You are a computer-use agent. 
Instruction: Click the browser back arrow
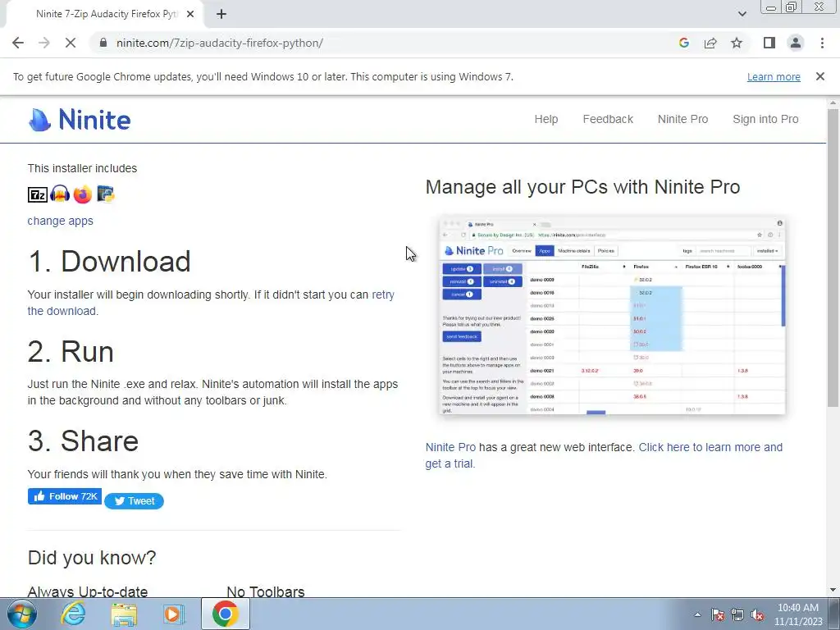[x=18, y=43]
